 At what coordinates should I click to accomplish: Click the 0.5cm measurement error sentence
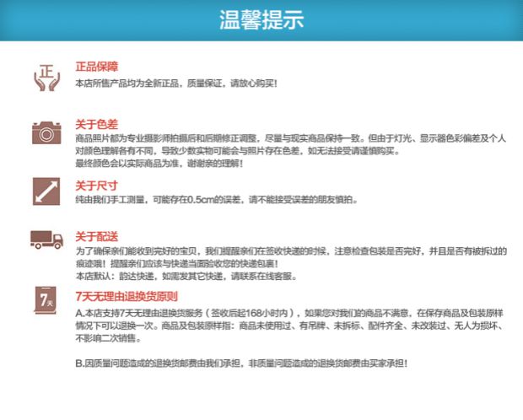pos(217,200)
